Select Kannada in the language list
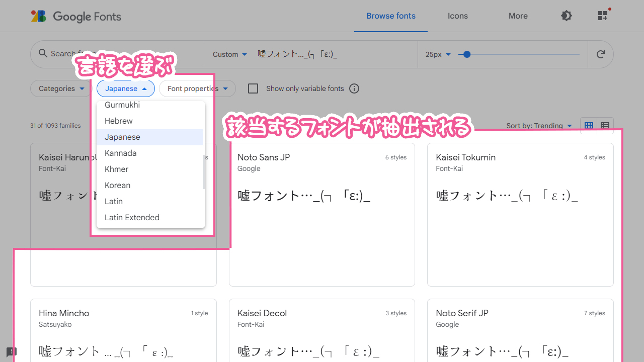Viewport: 644px width, 362px height. 149,153
